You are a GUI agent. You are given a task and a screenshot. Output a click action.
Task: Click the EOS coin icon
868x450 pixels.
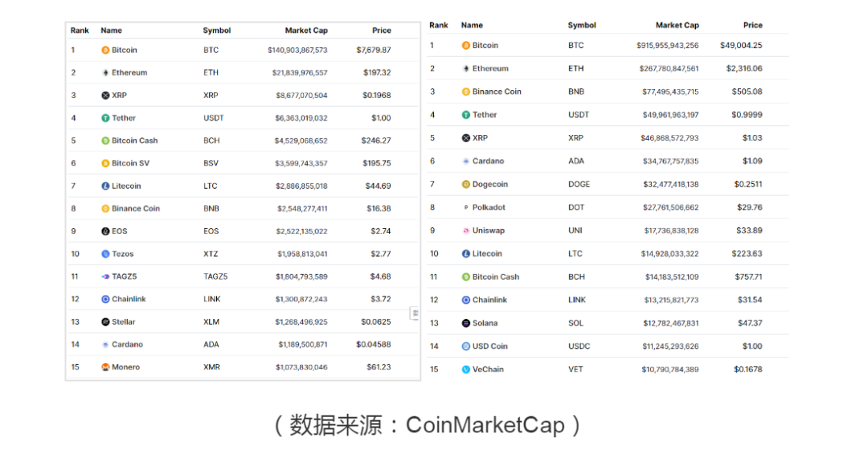(105, 231)
